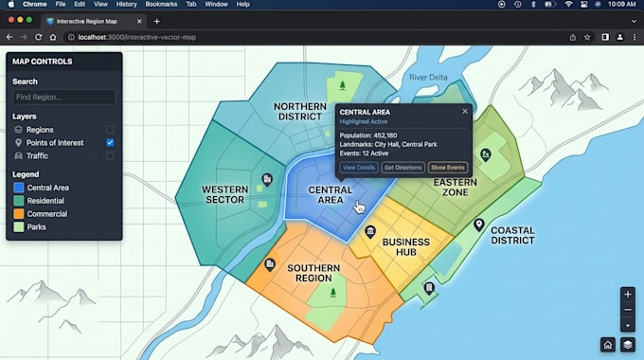Click the harbor marker near the coast
The width and height of the screenshot is (644, 360).
[429, 288]
